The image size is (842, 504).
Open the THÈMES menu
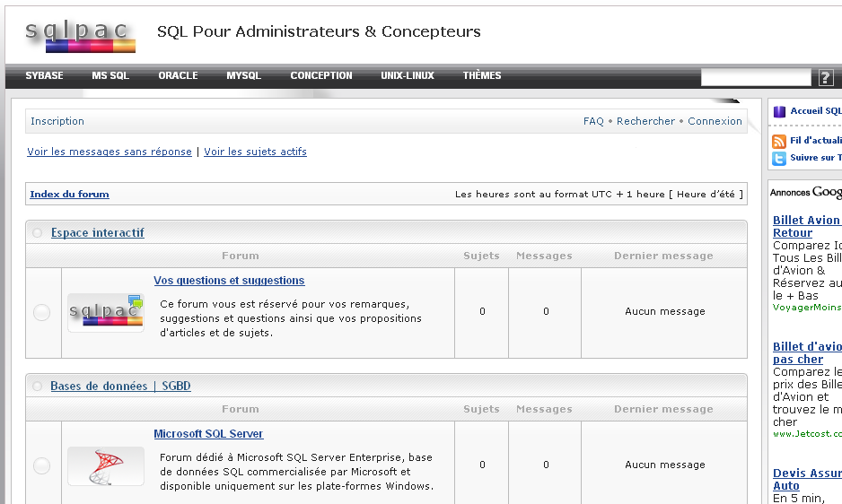[482, 76]
